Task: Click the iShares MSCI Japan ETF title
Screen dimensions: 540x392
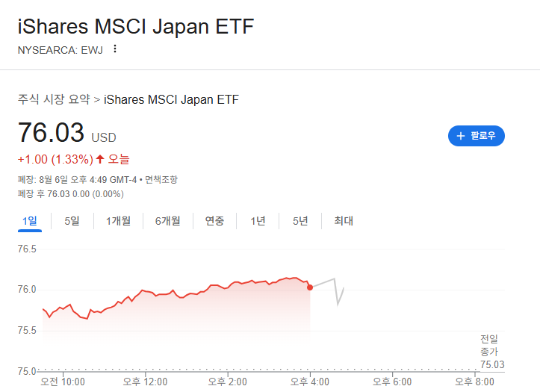Action: tap(136, 26)
